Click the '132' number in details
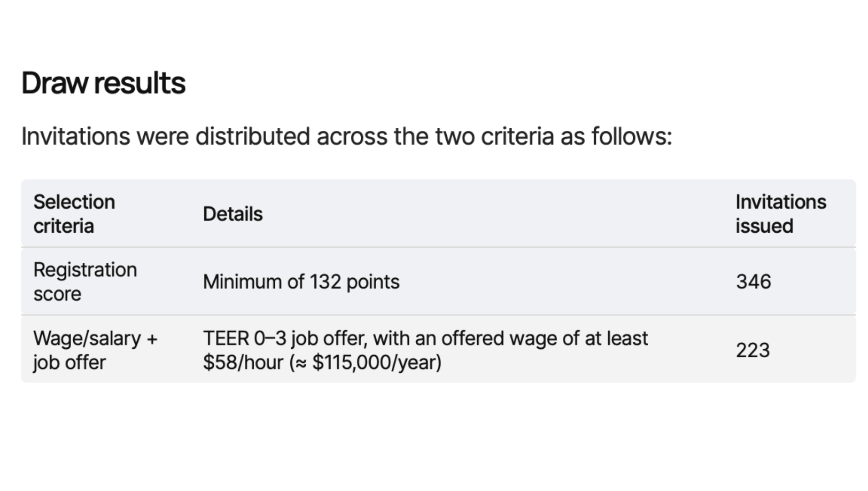 [x=325, y=282]
